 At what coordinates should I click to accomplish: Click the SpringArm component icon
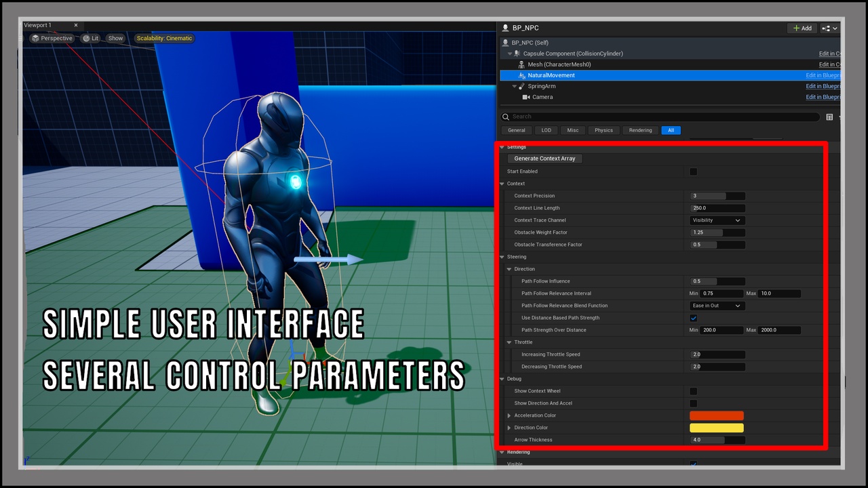point(522,86)
